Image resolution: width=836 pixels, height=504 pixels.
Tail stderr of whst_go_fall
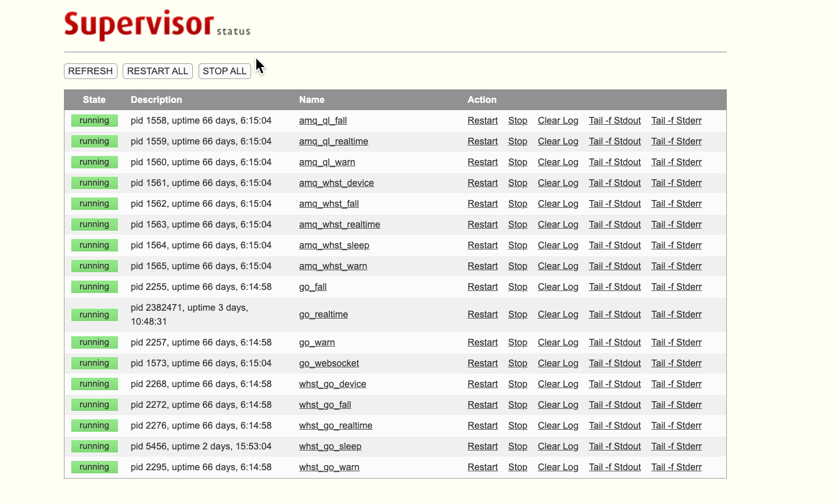676,405
